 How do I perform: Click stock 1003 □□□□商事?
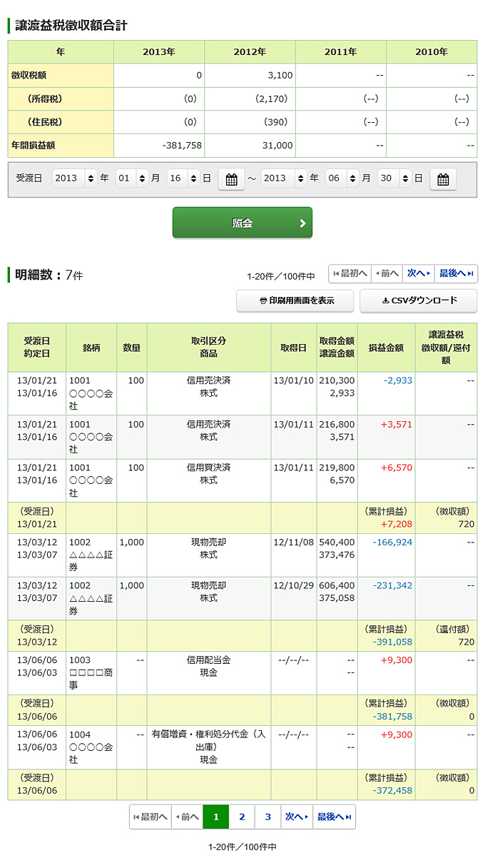pyautogui.click(x=91, y=672)
